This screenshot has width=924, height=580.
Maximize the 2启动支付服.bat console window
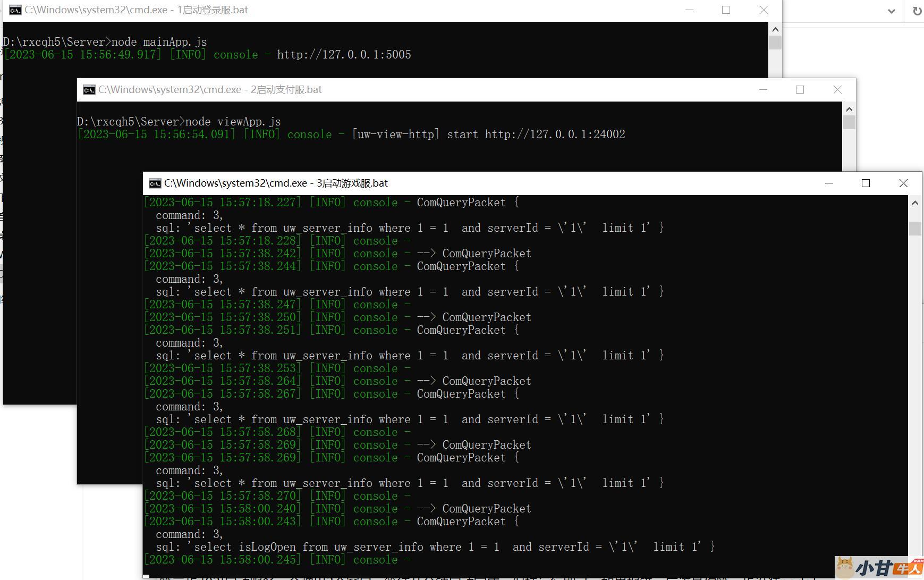[800, 90]
